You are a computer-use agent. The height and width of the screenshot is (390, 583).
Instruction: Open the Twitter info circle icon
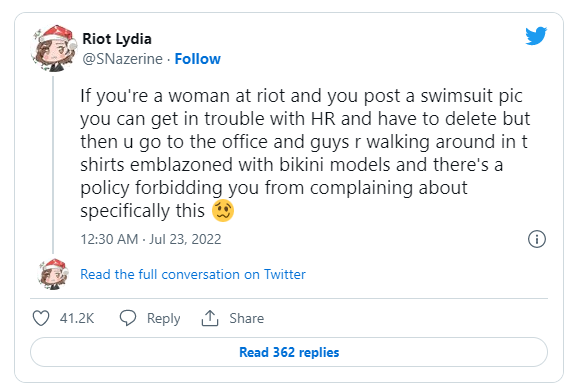click(537, 239)
